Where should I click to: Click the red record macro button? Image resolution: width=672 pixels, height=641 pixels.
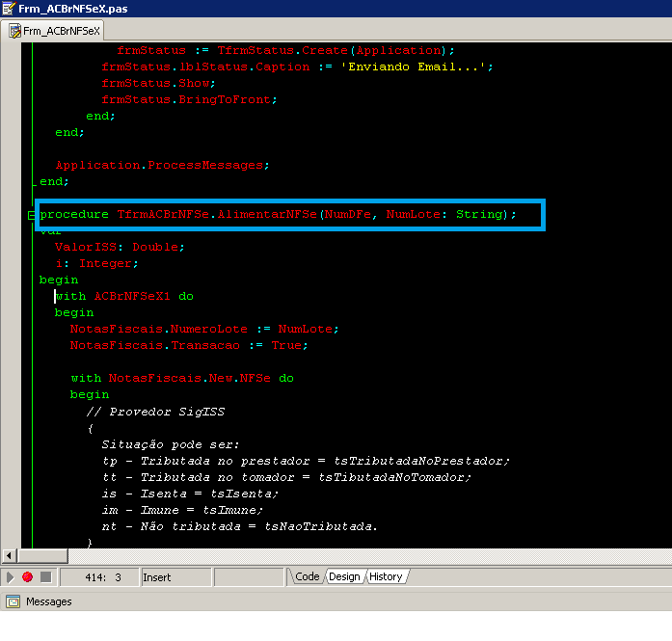coord(27,577)
